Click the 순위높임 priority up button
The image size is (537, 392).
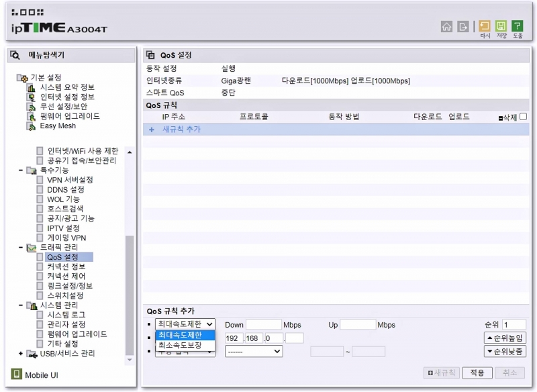[505, 338]
